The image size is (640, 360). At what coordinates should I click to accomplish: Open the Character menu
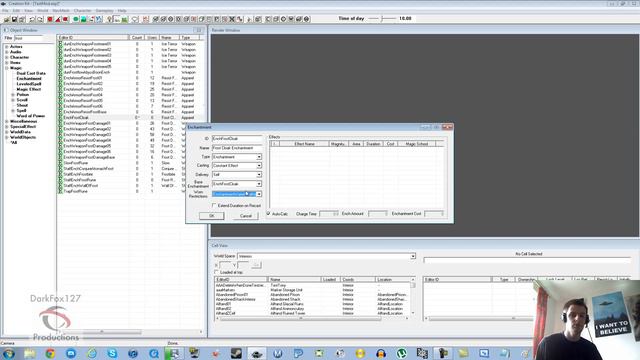(83, 11)
